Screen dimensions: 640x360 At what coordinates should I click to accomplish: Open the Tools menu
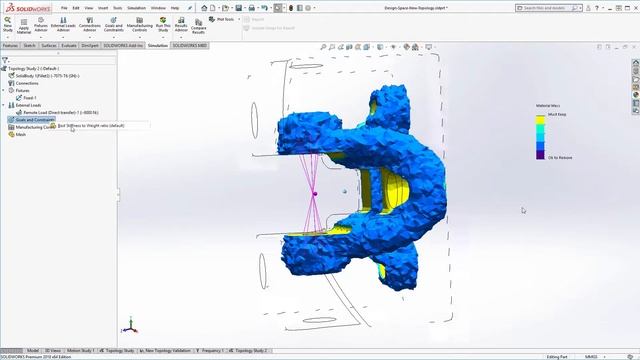tap(118, 8)
